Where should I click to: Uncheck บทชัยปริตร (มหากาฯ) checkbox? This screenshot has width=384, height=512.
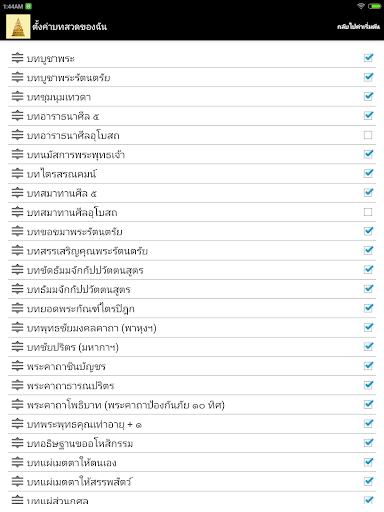pos(368,346)
